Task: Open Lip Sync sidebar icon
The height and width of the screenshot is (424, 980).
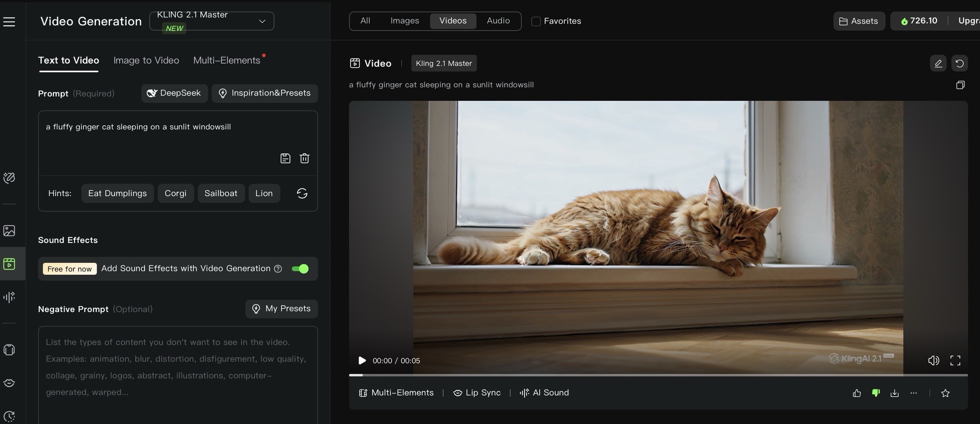Action: click(x=9, y=383)
